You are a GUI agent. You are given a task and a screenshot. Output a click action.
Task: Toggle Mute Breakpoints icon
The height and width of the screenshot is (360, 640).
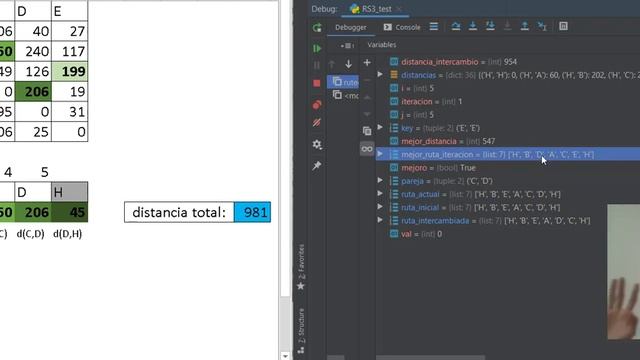tap(317, 122)
